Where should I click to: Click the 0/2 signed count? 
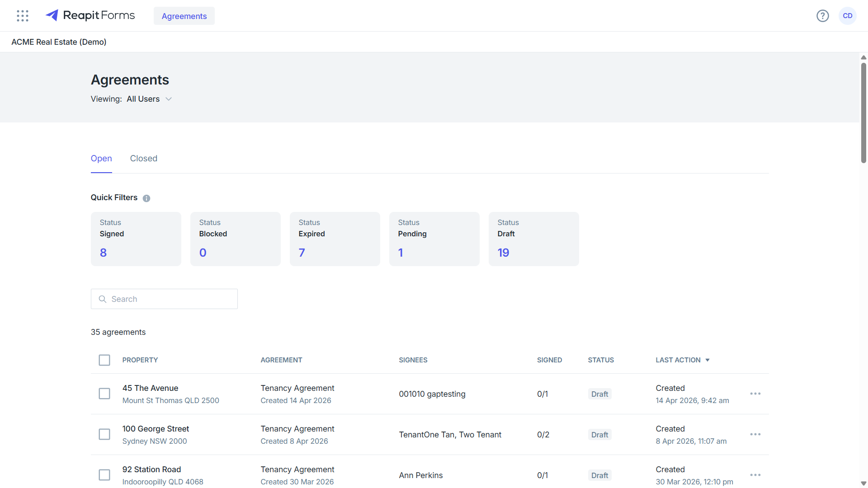click(543, 435)
